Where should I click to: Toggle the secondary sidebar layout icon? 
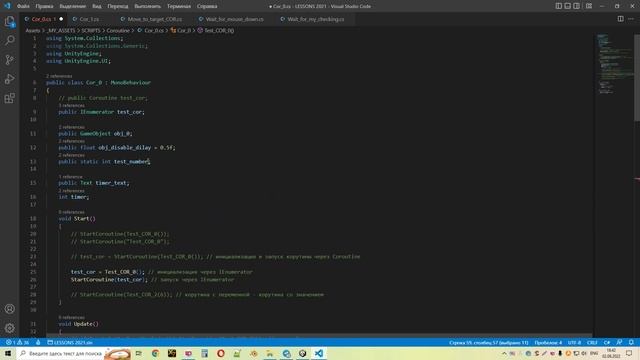tap(576, 6)
